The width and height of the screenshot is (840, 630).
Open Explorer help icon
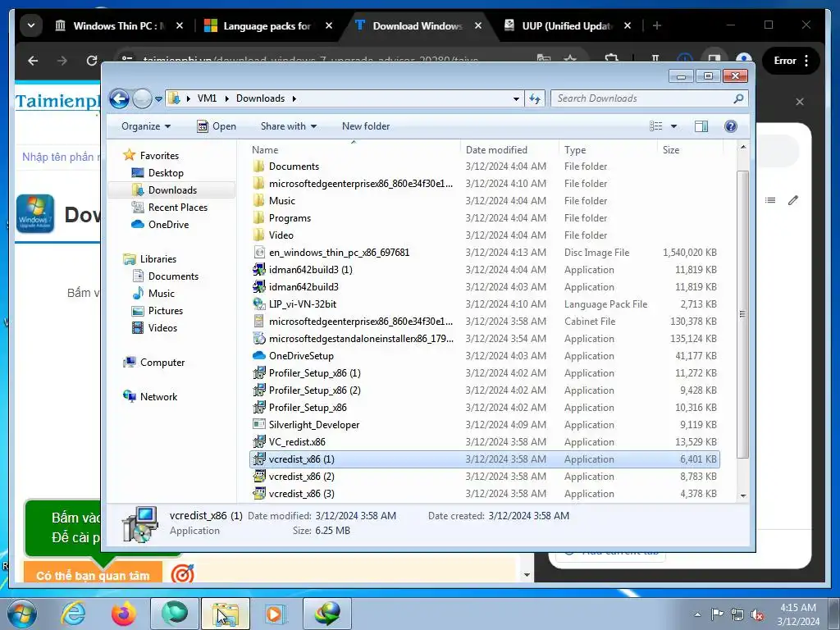click(x=731, y=126)
